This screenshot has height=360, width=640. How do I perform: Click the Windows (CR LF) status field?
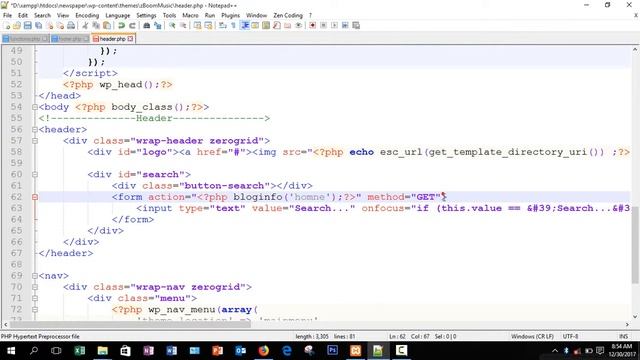point(532,336)
